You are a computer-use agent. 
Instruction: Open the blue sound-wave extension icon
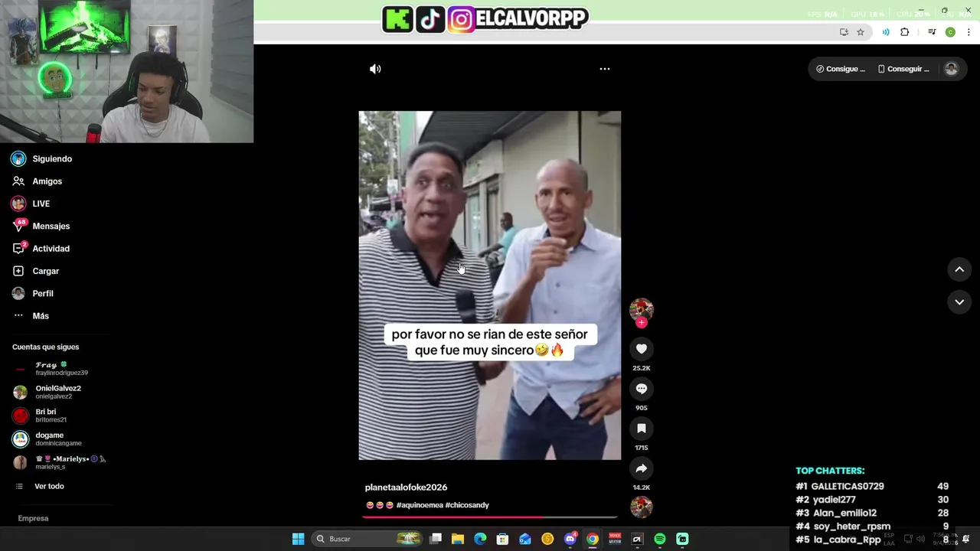(886, 32)
